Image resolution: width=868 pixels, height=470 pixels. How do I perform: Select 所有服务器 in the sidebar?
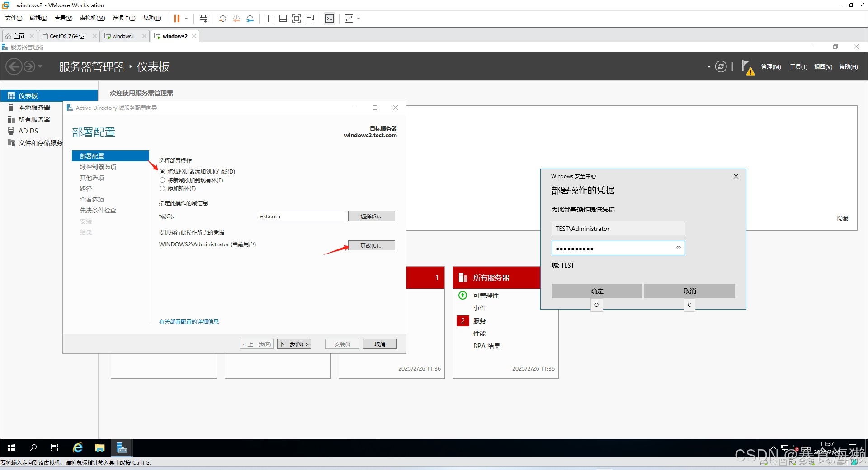34,119
